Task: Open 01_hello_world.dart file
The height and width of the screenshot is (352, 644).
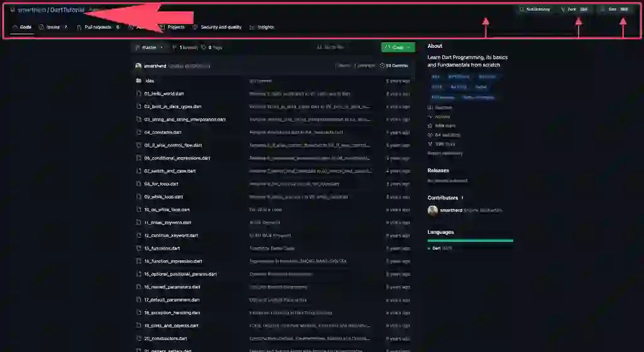Action: click(164, 94)
